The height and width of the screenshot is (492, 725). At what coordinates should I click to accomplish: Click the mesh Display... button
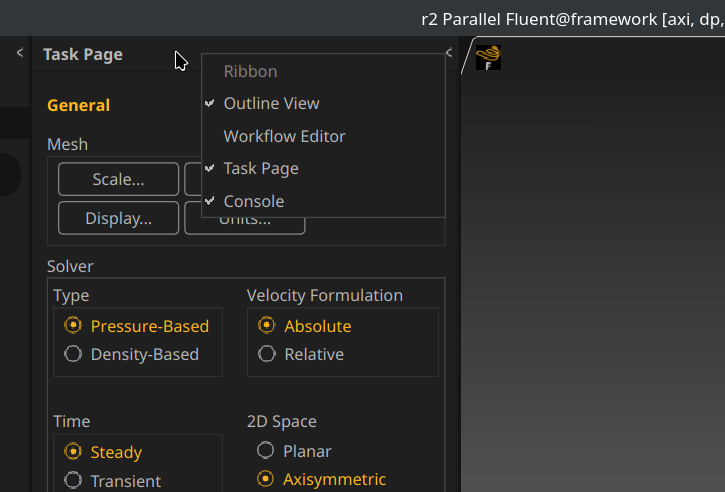(118, 218)
